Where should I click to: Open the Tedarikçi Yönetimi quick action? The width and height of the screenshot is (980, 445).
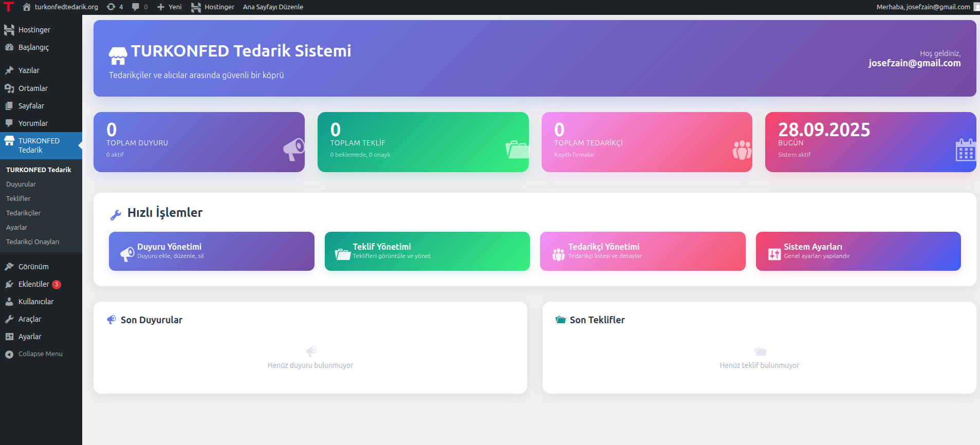click(642, 251)
